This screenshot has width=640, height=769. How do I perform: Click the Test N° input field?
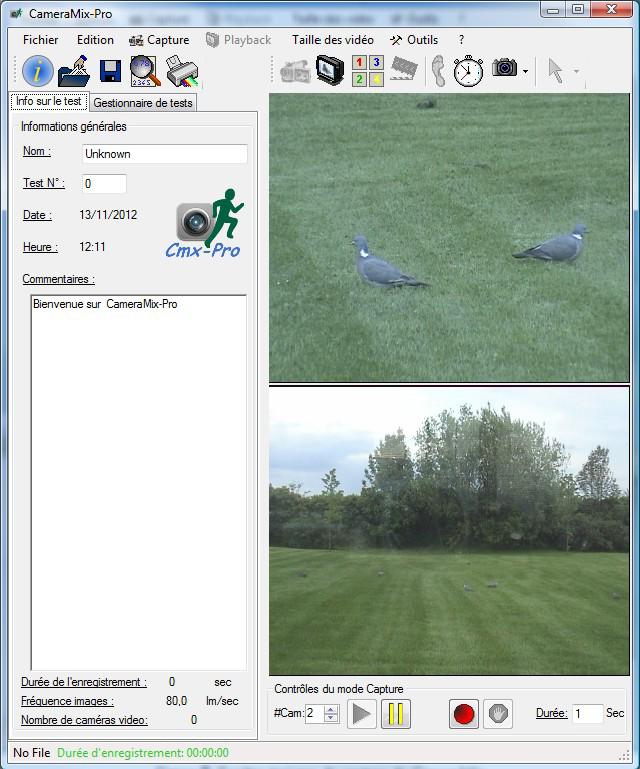pos(104,184)
